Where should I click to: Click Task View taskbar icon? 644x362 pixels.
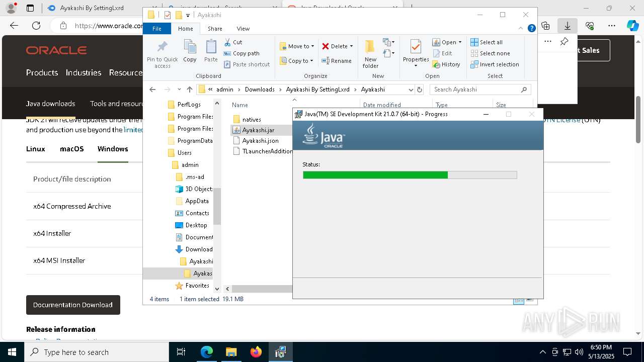181,352
